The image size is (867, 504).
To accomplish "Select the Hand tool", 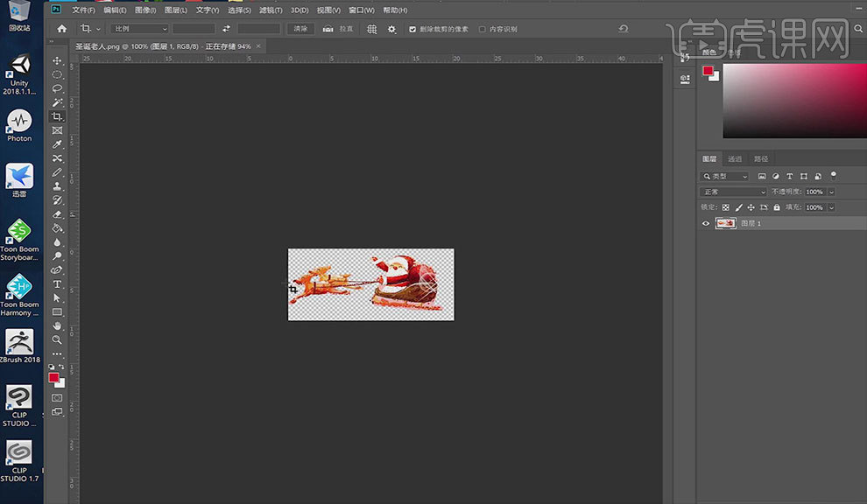I will click(57, 326).
